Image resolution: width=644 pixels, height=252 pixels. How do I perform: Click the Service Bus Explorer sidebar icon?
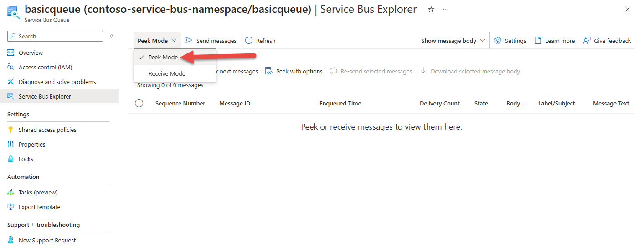pyautogui.click(x=11, y=96)
